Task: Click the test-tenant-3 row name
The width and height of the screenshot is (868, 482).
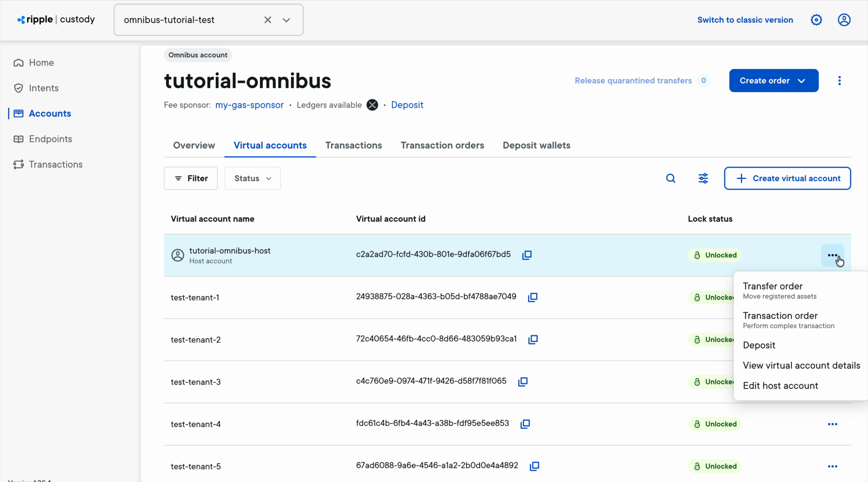Action: point(195,382)
